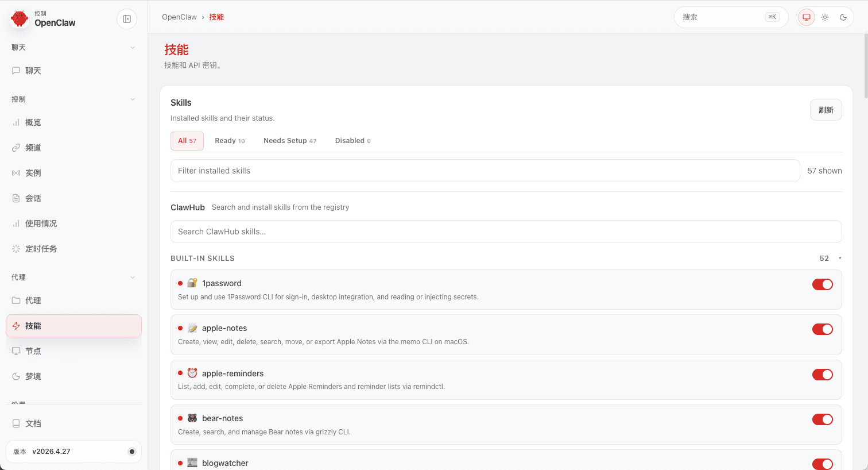Toggle the blogwatcher skill switch
Viewport: 868px width, 470px height.
(823, 464)
